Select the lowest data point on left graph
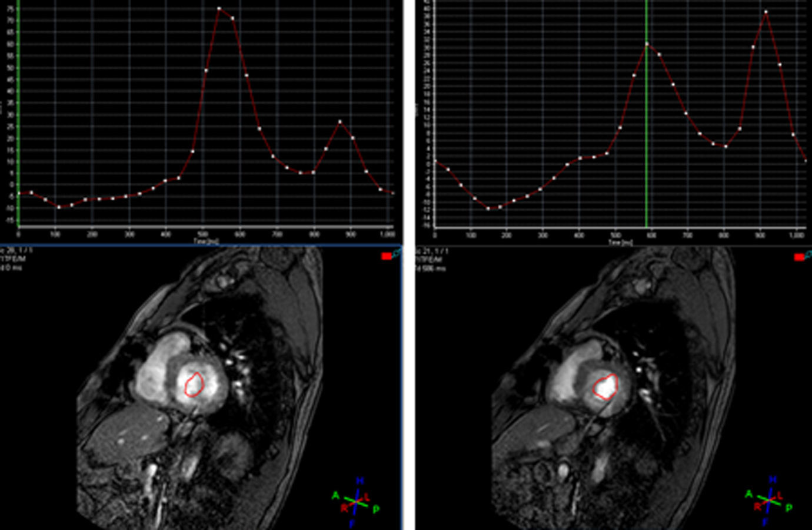812x530 pixels. click(x=58, y=207)
